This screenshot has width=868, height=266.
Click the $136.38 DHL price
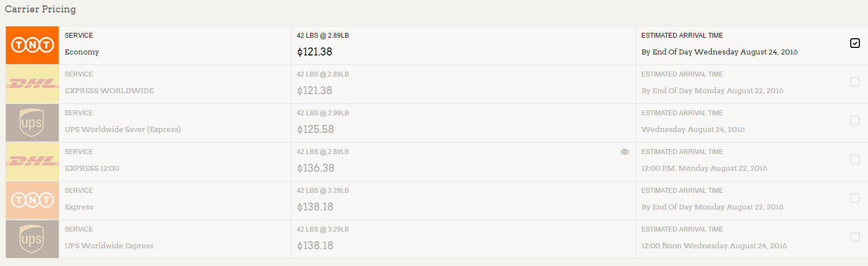(x=316, y=169)
